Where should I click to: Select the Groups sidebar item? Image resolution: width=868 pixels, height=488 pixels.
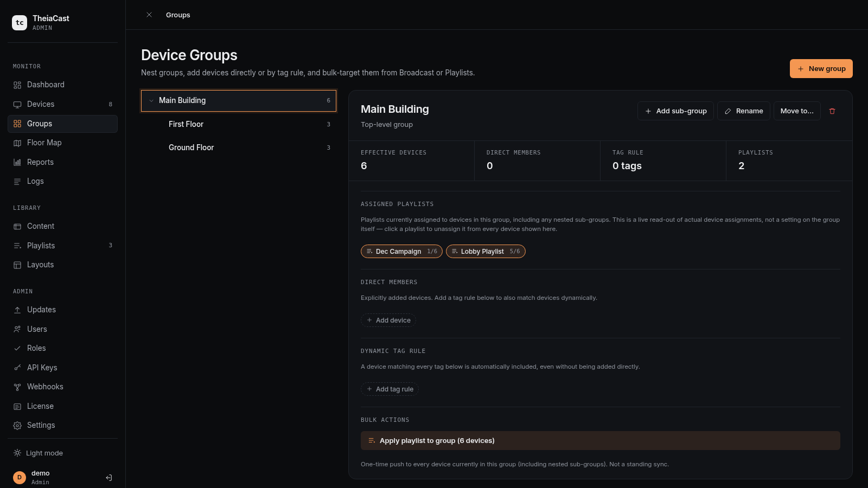click(x=62, y=124)
